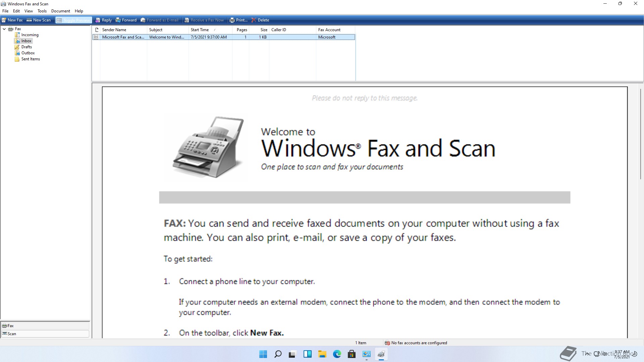
Task: Click the preview pane vertical scrollbar
Action: (641, 134)
